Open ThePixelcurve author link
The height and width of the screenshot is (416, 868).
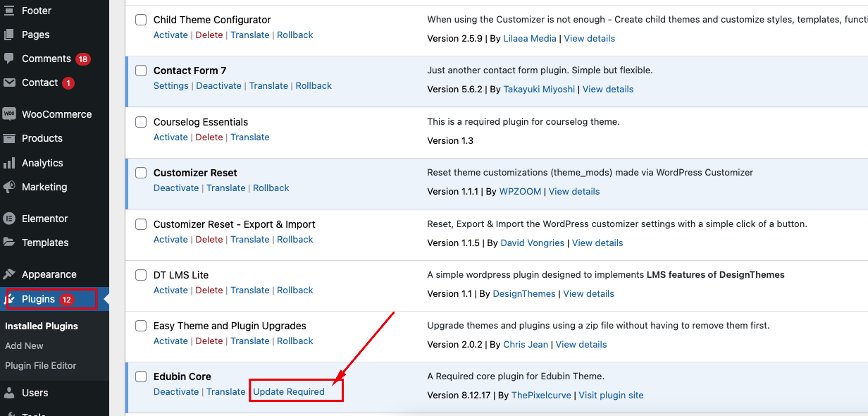541,395
